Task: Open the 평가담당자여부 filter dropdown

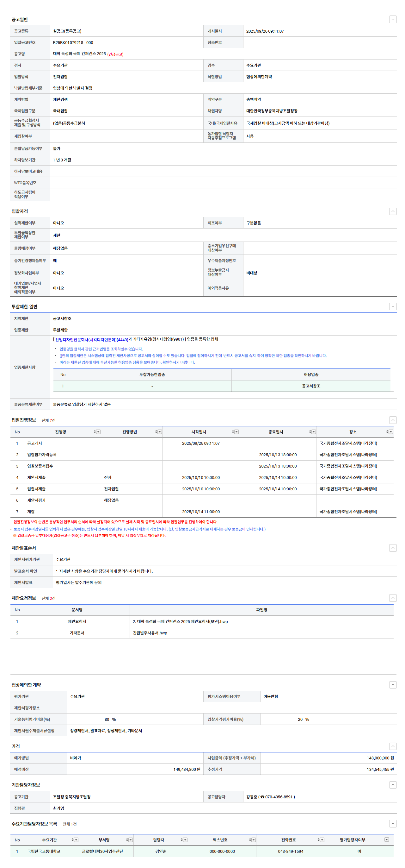Action: coord(386,840)
